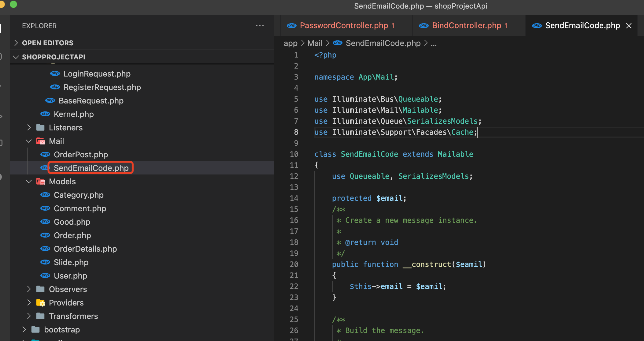Image resolution: width=644 pixels, height=341 pixels.
Task: Click the Models folder icon
Action: [x=40, y=182]
